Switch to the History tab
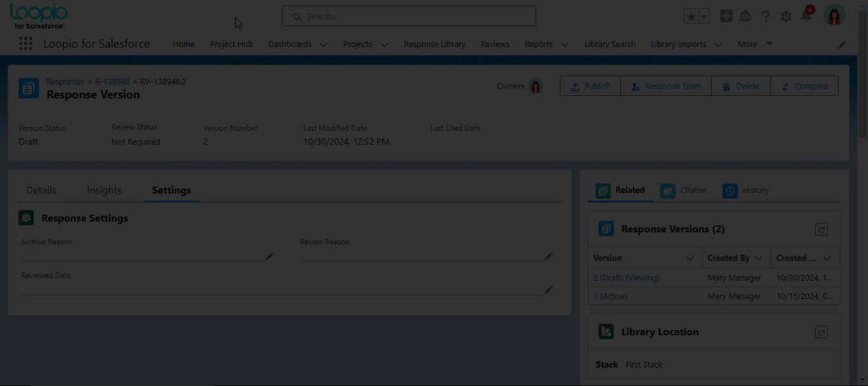 [x=745, y=190]
